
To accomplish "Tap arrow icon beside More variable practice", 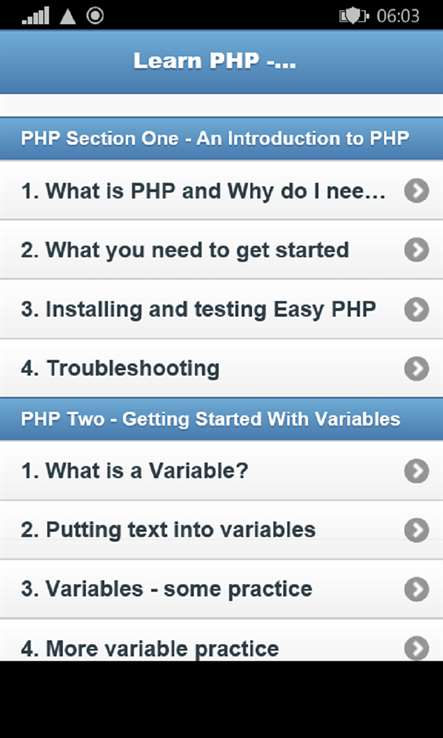I will [417, 649].
